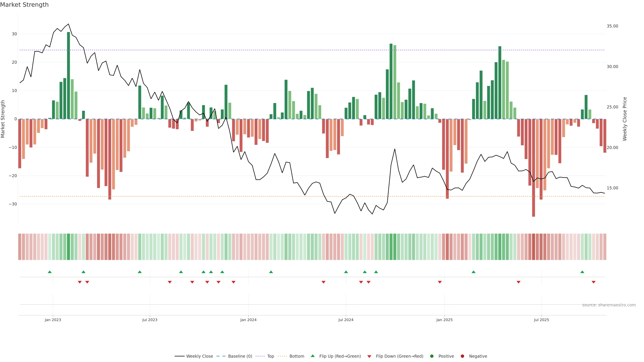Viewport: 644px width, 362px height.
Task: Click the Negative red circle legend icon
Action: [x=462, y=356]
